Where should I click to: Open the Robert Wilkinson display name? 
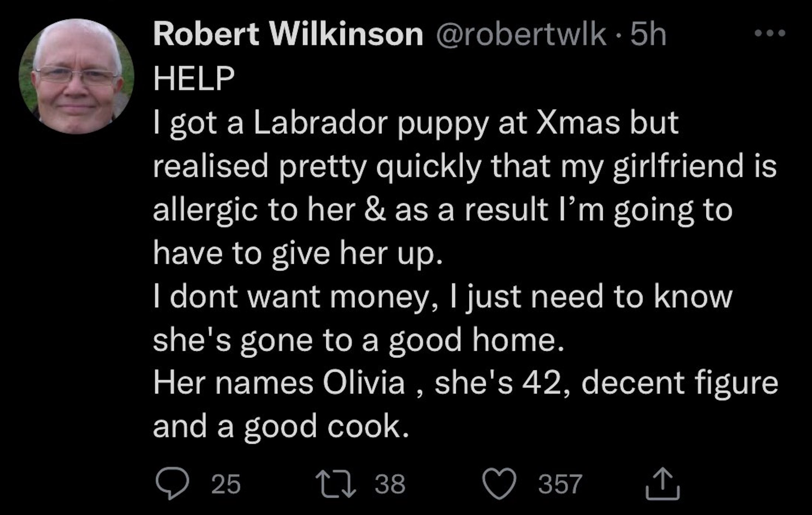coord(288,35)
